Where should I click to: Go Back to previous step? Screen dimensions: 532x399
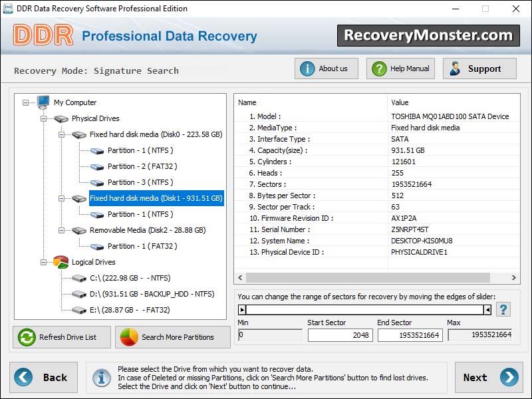43,377
